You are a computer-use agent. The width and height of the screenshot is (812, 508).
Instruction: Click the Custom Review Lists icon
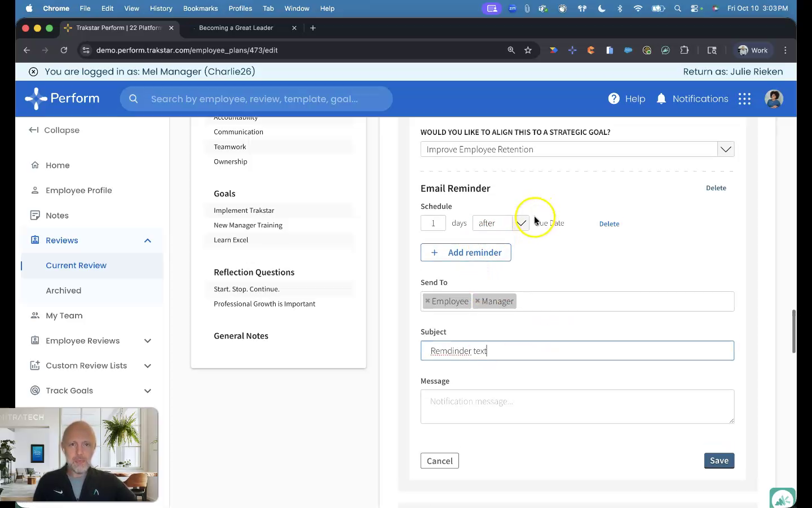tap(35, 365)
